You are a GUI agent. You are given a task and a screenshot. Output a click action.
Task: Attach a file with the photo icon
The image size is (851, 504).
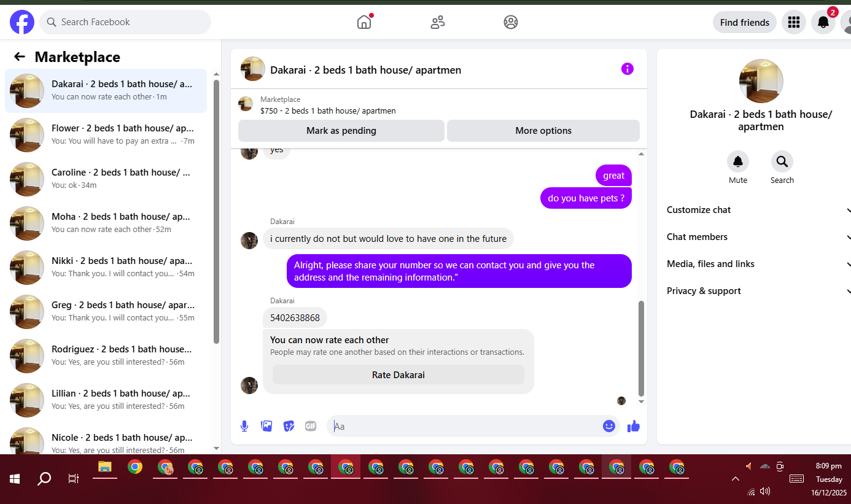click(x=266, y=426)
